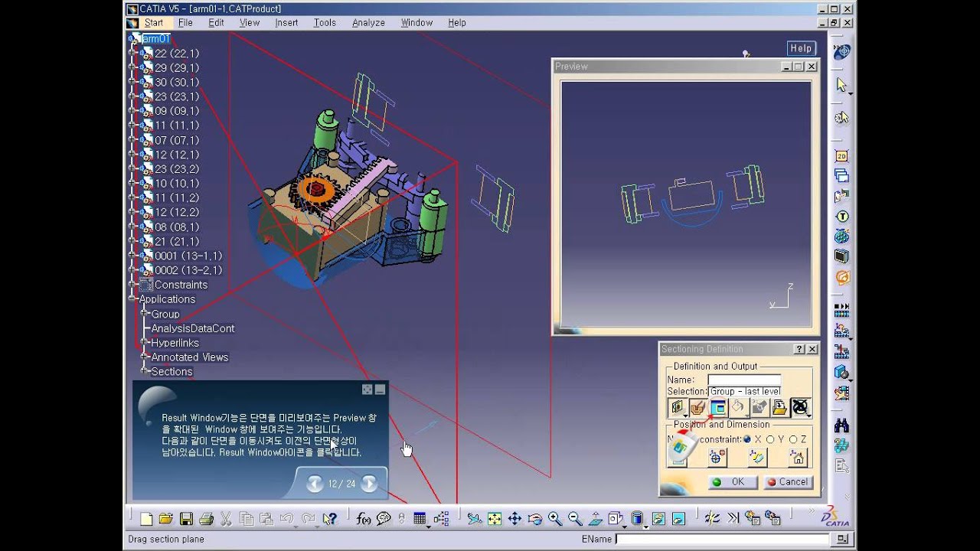Image resolution: width=980 pixels, height=551 pixels.
Task: Open the Start menu
Action: click(x=154, y=23)
